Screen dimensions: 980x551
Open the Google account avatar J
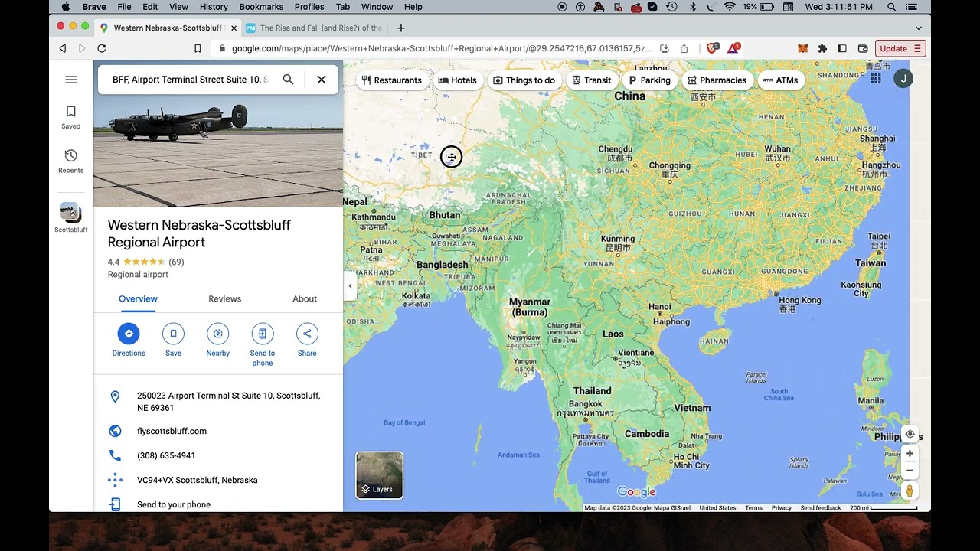coord(903,79)
